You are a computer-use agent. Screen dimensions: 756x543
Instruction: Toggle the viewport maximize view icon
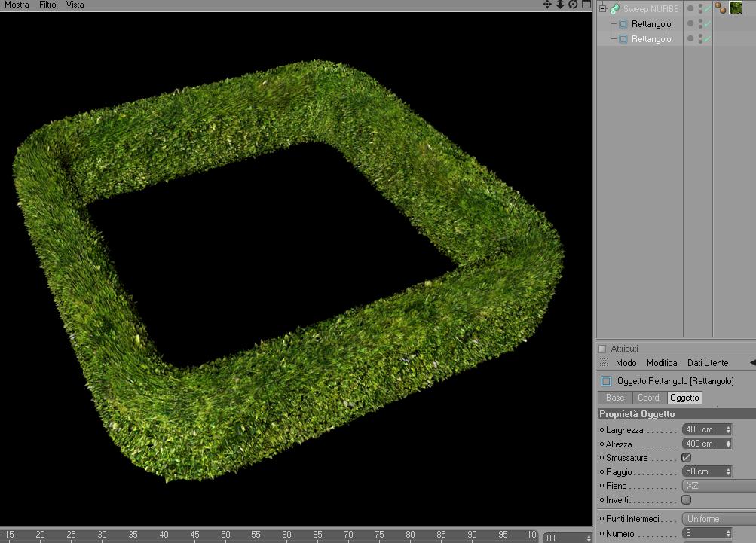[x=586, y=5]
